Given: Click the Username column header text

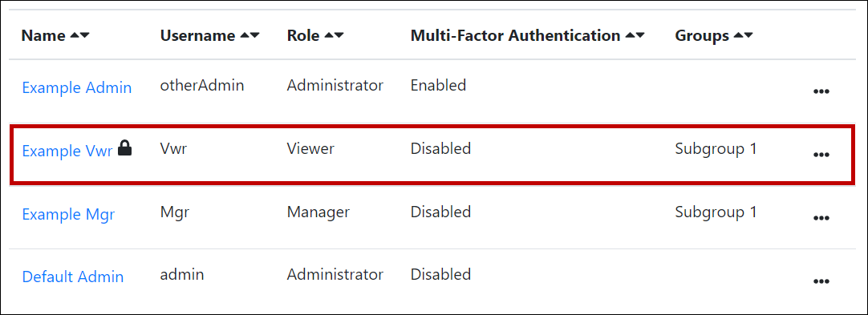Looking at the screenshot, I should tap(197, 36).
